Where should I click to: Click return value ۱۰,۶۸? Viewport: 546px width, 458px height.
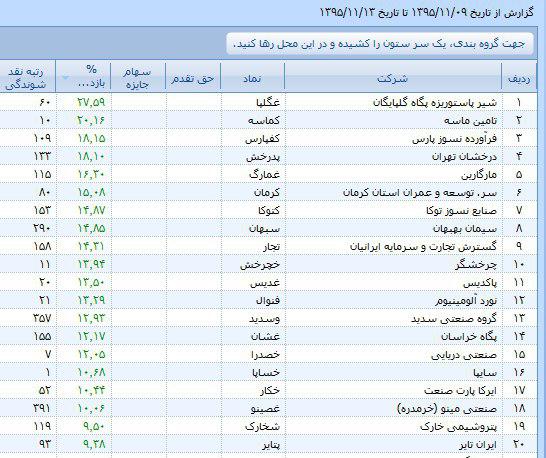tap(91, 373)
